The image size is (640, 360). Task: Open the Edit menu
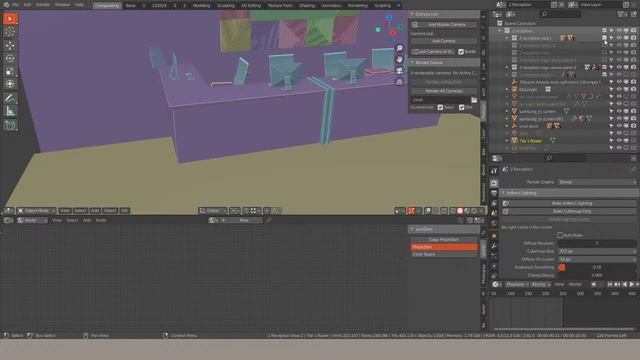pyautogui.click(x=27, y=5)
